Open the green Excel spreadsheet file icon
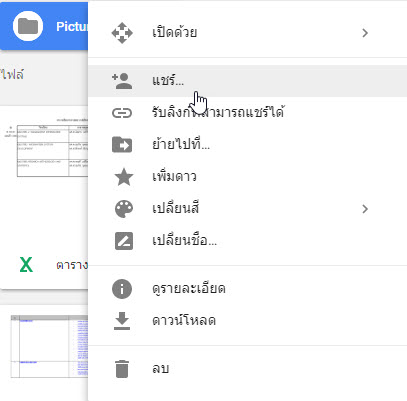This screenshot has width=407, height=401. tap(26, 265)
